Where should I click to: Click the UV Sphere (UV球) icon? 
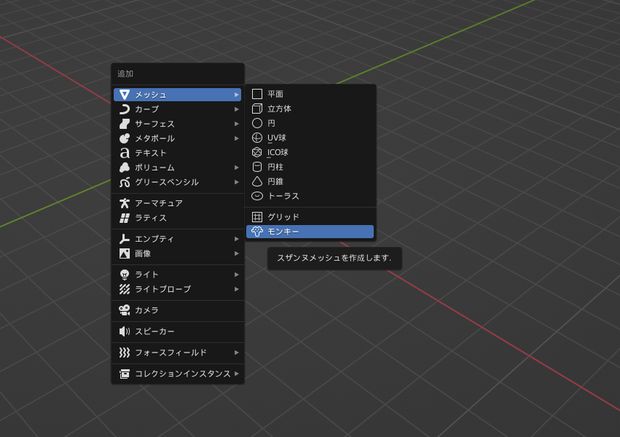[257, 138]
